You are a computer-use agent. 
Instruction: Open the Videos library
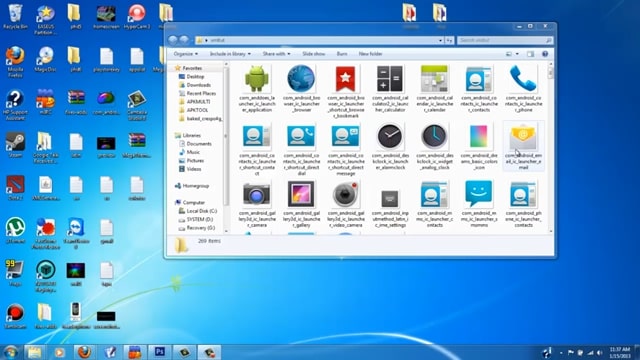(x=190, y=169)
